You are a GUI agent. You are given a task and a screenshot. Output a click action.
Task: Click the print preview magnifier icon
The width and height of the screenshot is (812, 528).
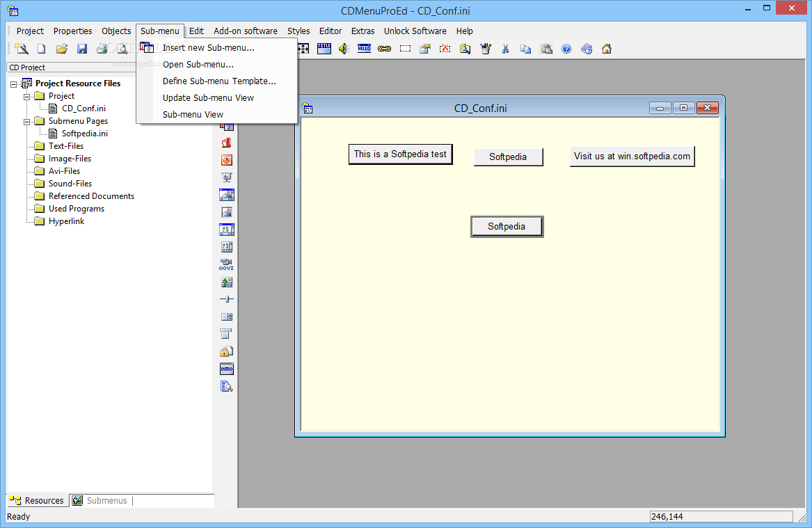122,49
